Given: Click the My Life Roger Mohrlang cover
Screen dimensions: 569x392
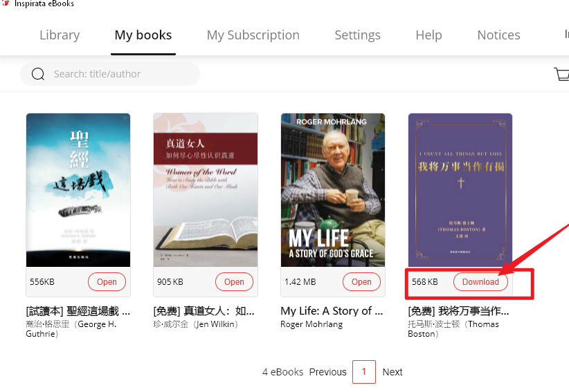Looking at the screenshot, I should tap(333, 190).
